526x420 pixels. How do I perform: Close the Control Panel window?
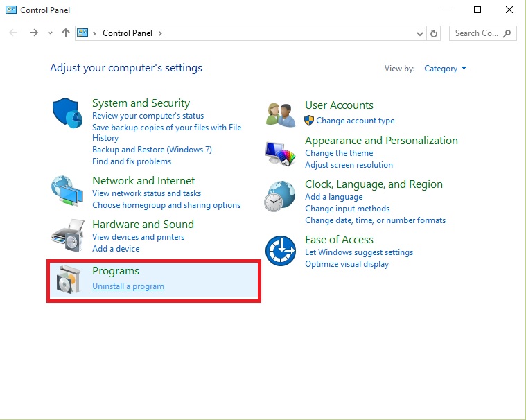tap(509, 10)
